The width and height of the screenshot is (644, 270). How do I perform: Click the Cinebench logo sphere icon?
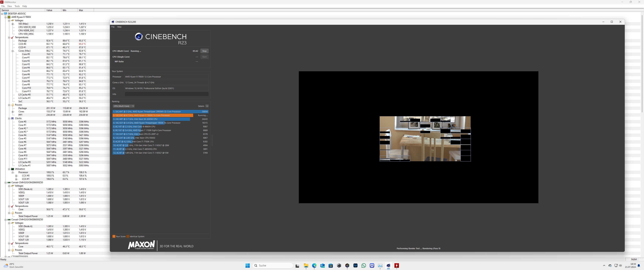(x=139, y=37)
